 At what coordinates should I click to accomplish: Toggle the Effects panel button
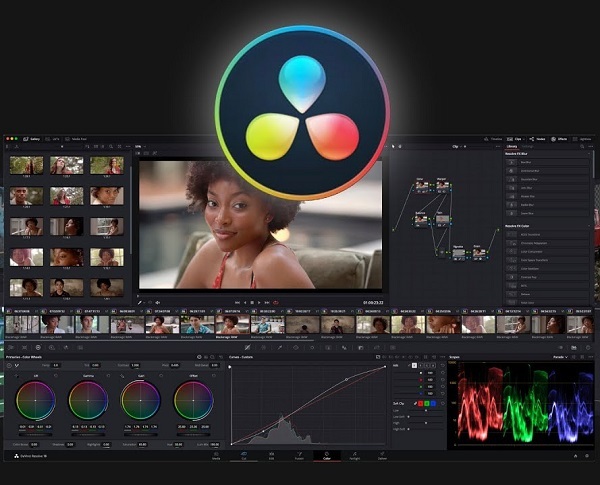coord(559,139)
